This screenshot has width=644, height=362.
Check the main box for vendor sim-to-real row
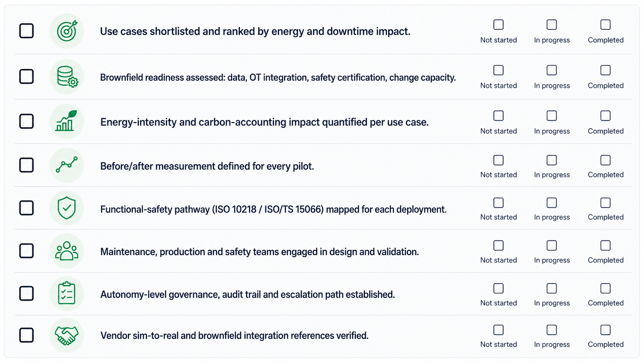[27, 335]
